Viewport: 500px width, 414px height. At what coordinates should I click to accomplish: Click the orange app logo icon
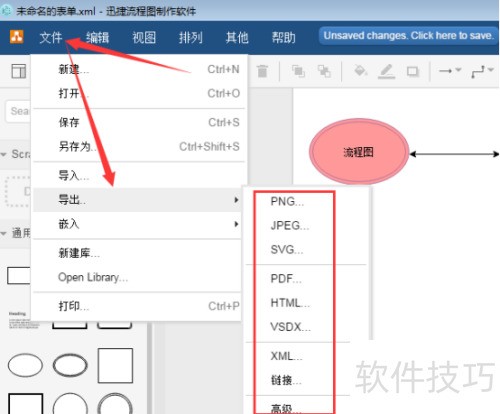tap(16, 37)
